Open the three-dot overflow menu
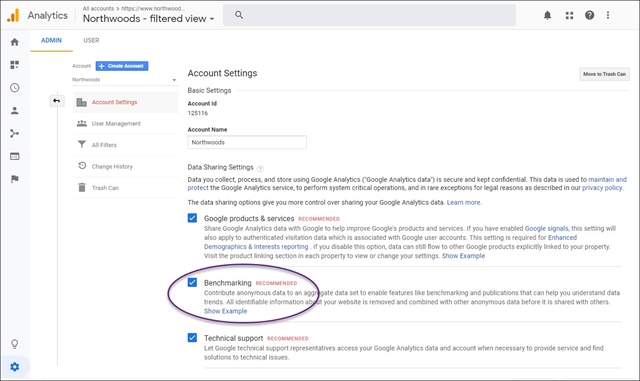640x381 pixels. (x=608, y=16)
